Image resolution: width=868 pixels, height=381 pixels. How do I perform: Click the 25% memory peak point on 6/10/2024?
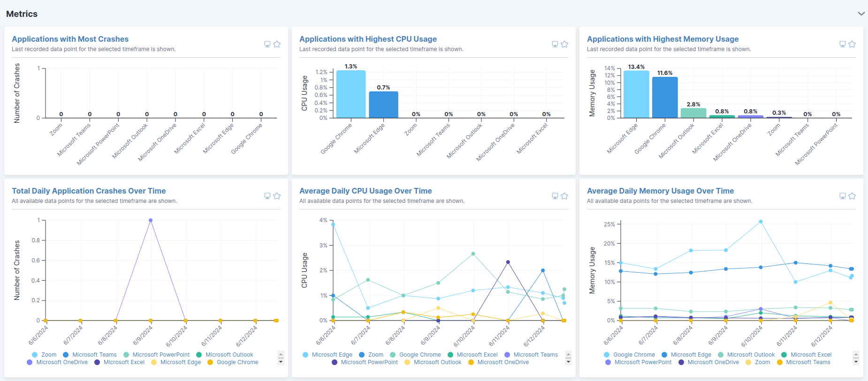pyautogui.click(x=761, y=222)
